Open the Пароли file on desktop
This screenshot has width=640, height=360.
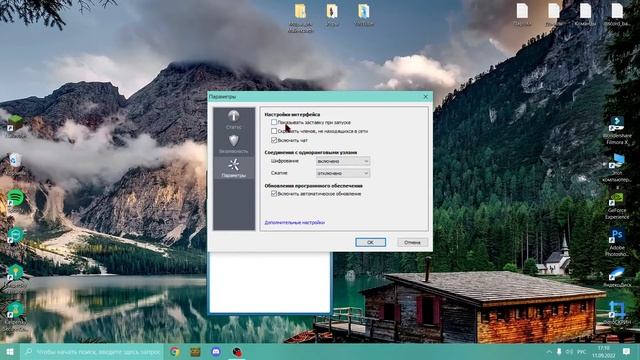coord(522,15)
